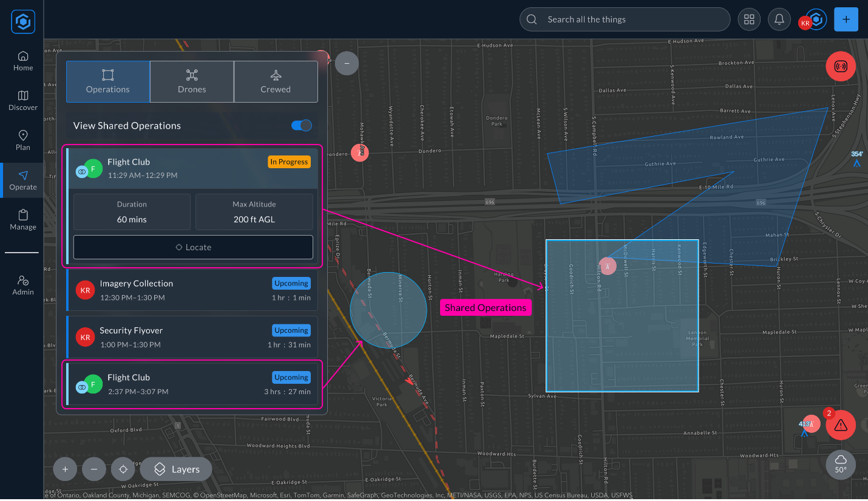The width and height of the screenshot is (868, 501).
Task: Open the Discover panel
Action: [22, 100]
